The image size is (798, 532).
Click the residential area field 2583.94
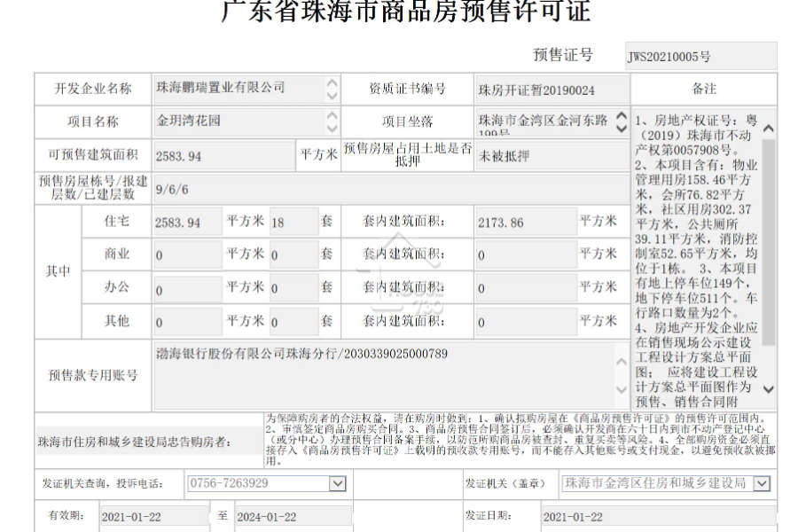(x=187, y=222)
